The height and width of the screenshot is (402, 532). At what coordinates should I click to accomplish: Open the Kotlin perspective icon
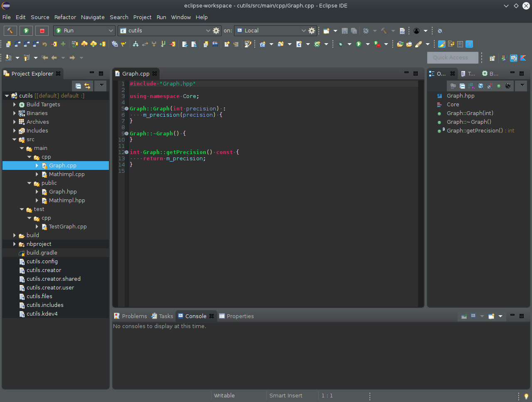523,58
